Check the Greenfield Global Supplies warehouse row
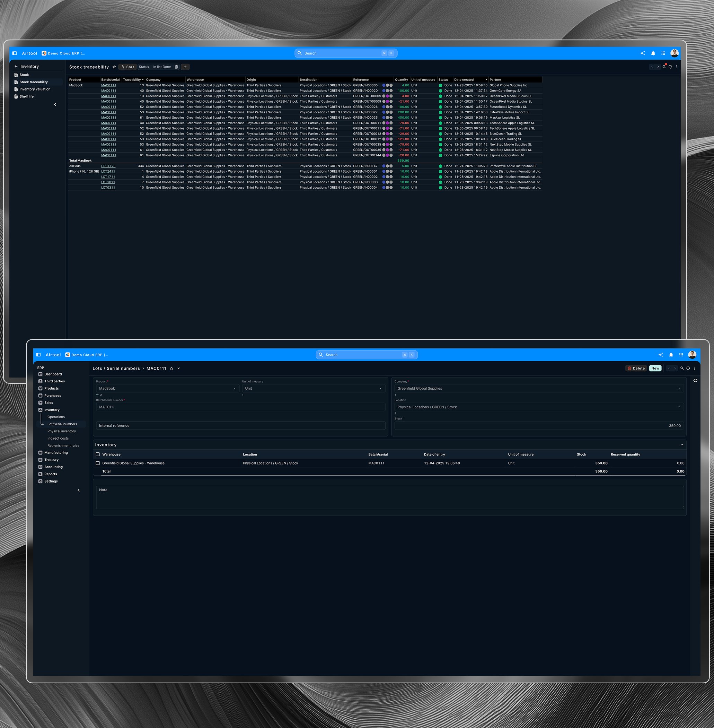 98,463
